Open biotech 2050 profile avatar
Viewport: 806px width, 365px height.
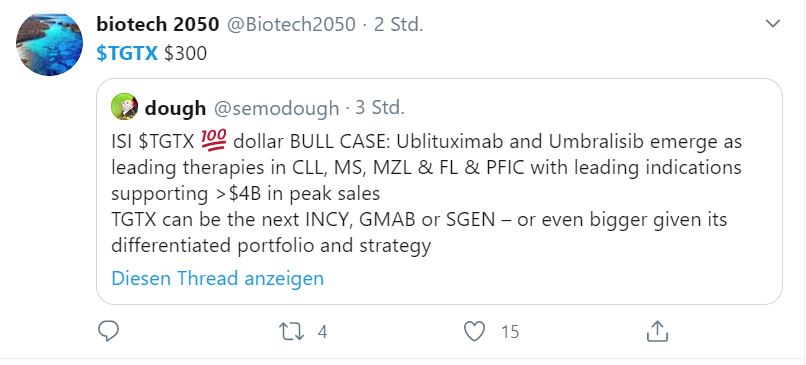(49, 44)
